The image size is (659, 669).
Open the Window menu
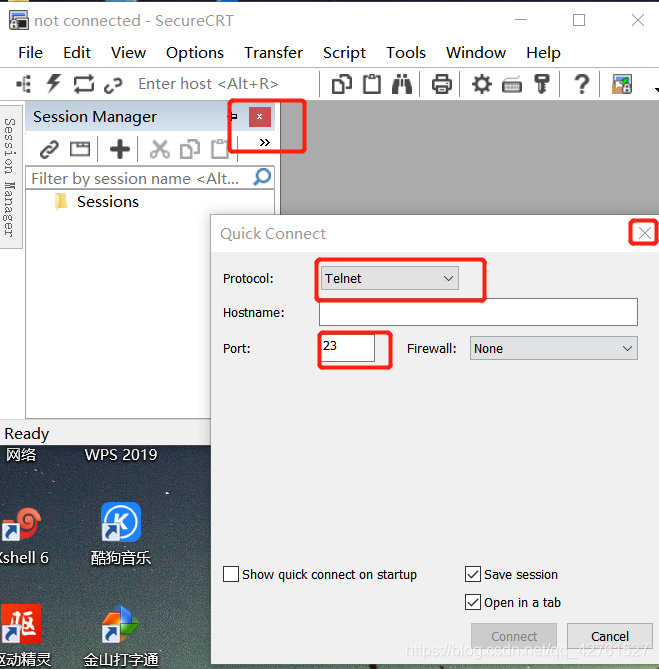coord(476,52)
